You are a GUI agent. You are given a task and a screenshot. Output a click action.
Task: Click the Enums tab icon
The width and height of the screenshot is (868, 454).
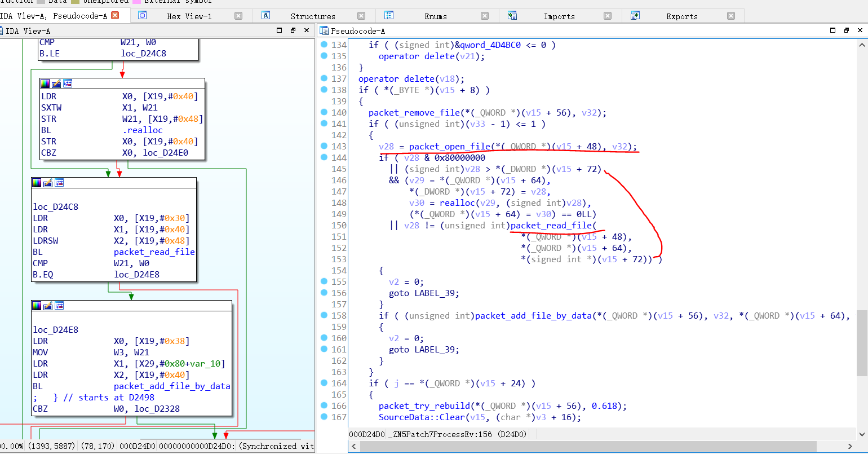pos(389,16)
